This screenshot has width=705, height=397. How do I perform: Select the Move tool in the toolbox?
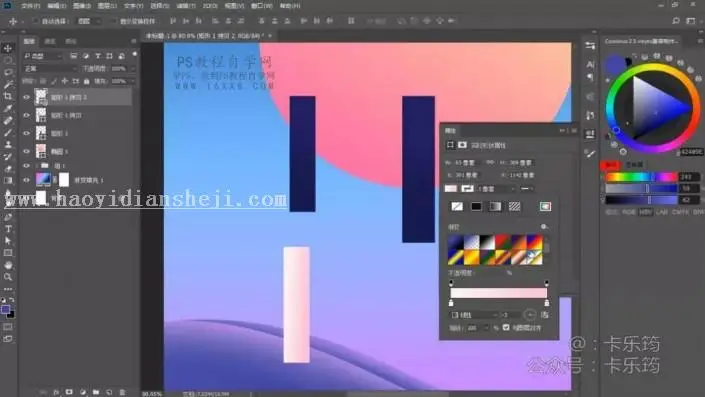(8, 48)
